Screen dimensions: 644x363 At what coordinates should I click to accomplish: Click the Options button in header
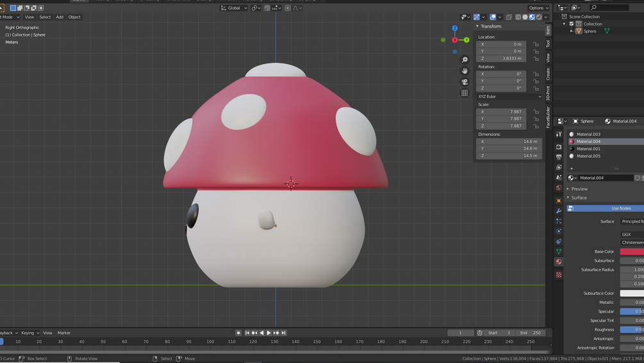click(x=538, y=8)
